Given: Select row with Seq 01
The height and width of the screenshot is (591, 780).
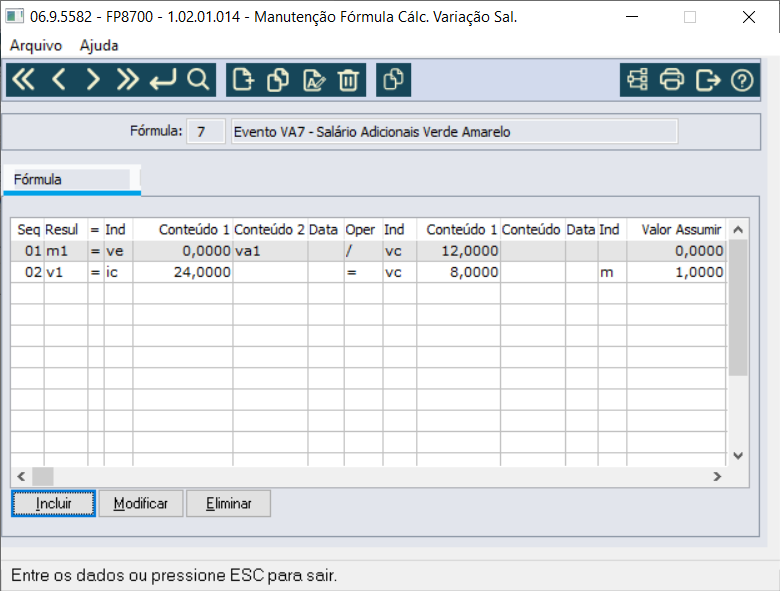Looking at the screenshot, I should point(369,251).
